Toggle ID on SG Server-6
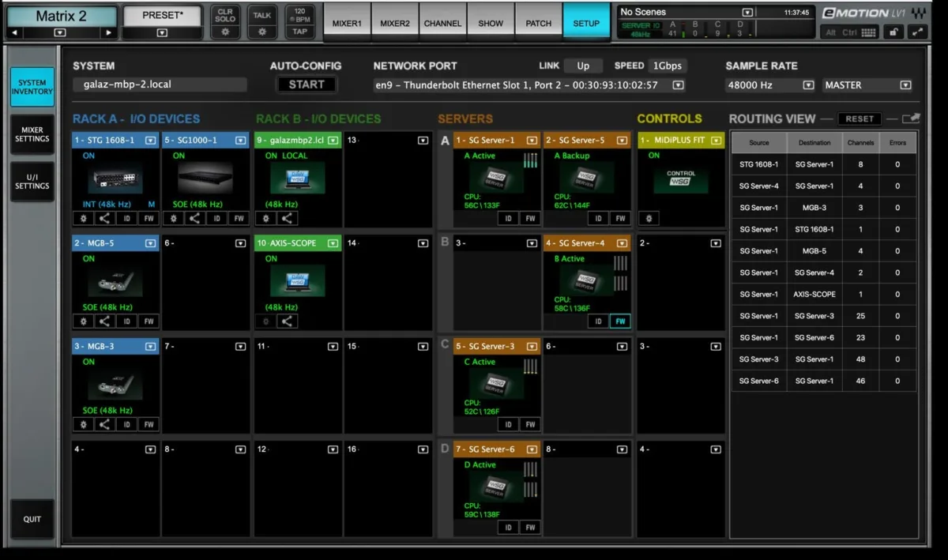The height and width of the screenshot is (560, 948). (x=509, y=528)
